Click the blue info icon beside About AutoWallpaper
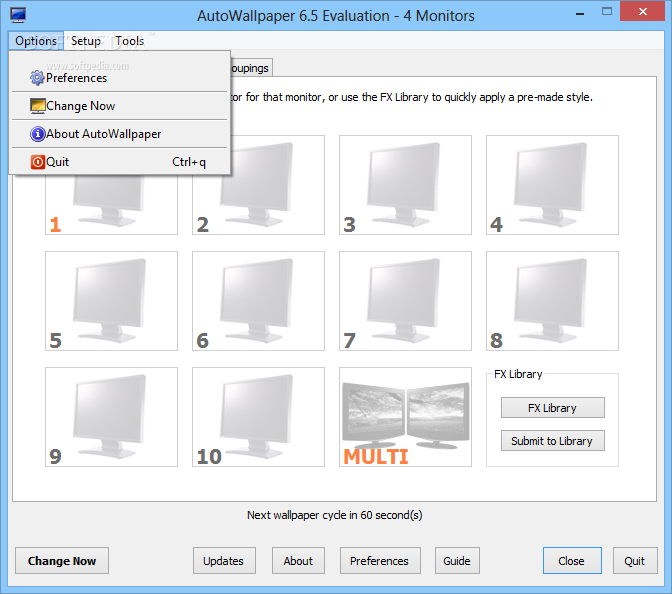672x594 pixels. tap(38, 134)
